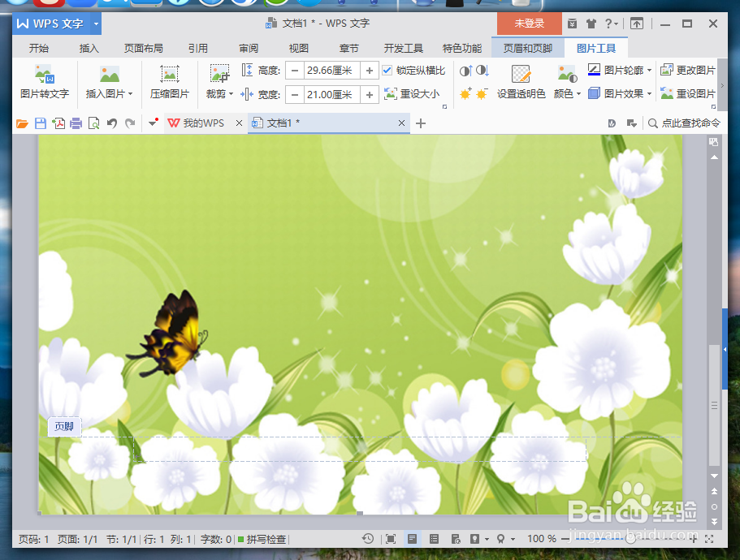Switch to the 页面布局 ribbon tab

(143, 48)
